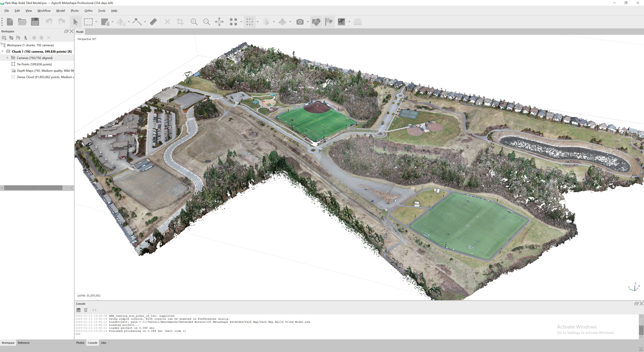The width and height of the screenshot is (644, 352).
Task: Click Add Chunk icon in Workspace
Action: (4, 38)
